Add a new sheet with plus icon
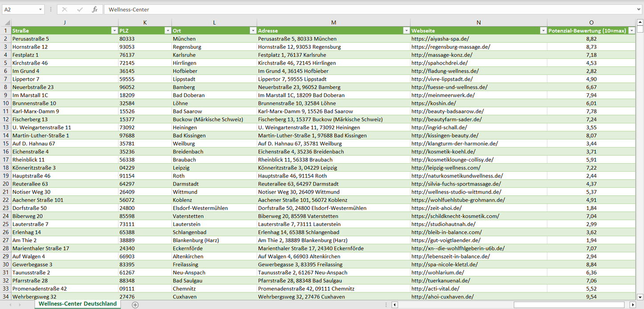This screenshot has height=309, width=644. tap(135, 305)
